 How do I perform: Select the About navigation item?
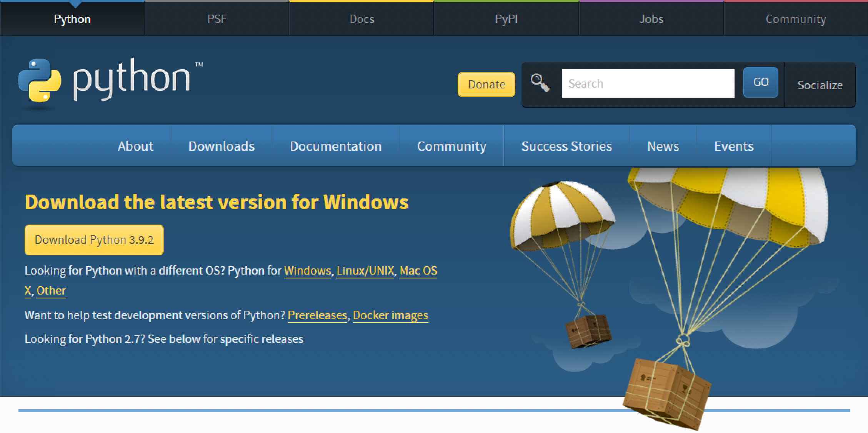click(x=135, y=146)
